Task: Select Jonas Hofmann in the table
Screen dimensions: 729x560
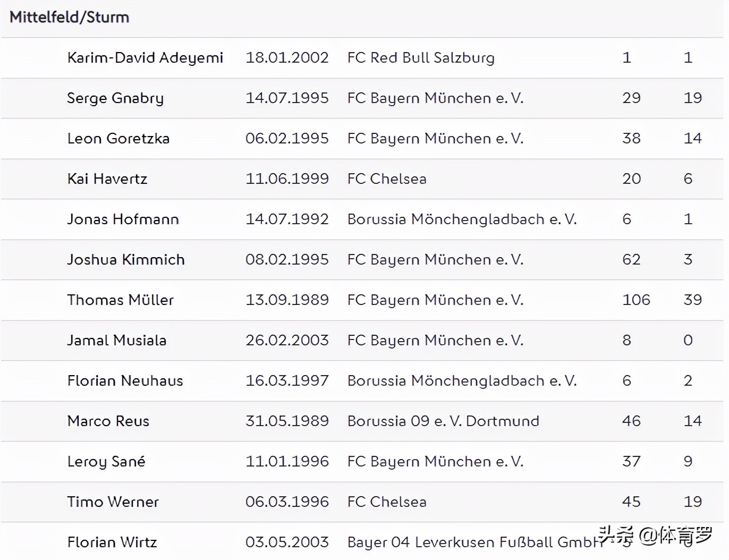Action: coord(123,219)
